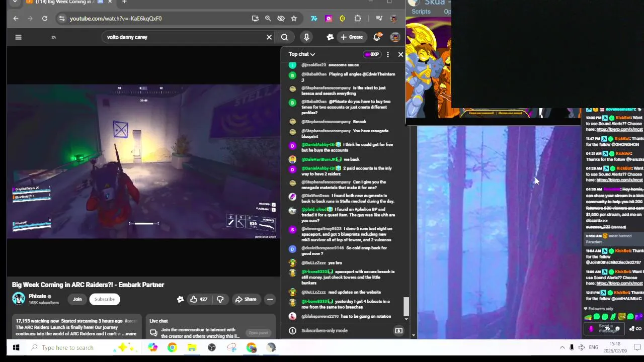Click the icon left of the like button
644x362 pixels.
click(x=180, y=299)
